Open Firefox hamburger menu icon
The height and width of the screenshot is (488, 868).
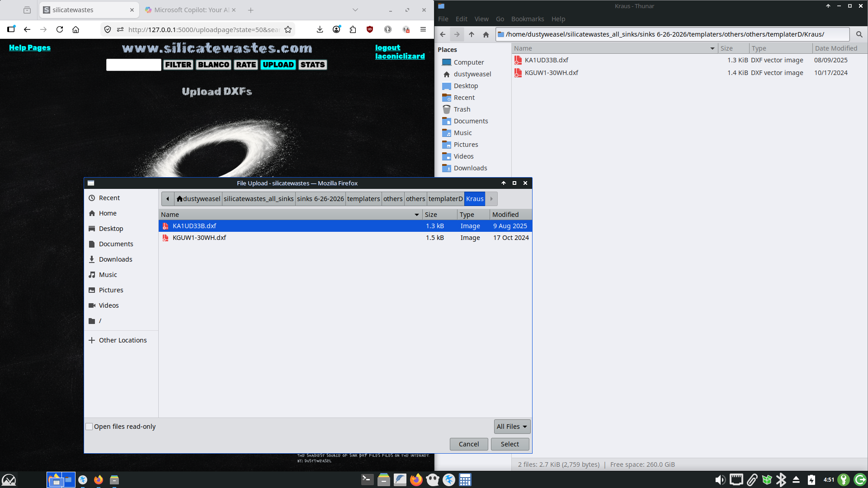(x=423, y=29)
